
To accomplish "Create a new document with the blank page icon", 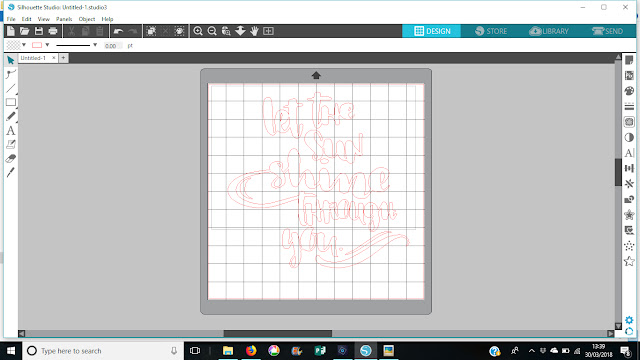I will [11, 31].
